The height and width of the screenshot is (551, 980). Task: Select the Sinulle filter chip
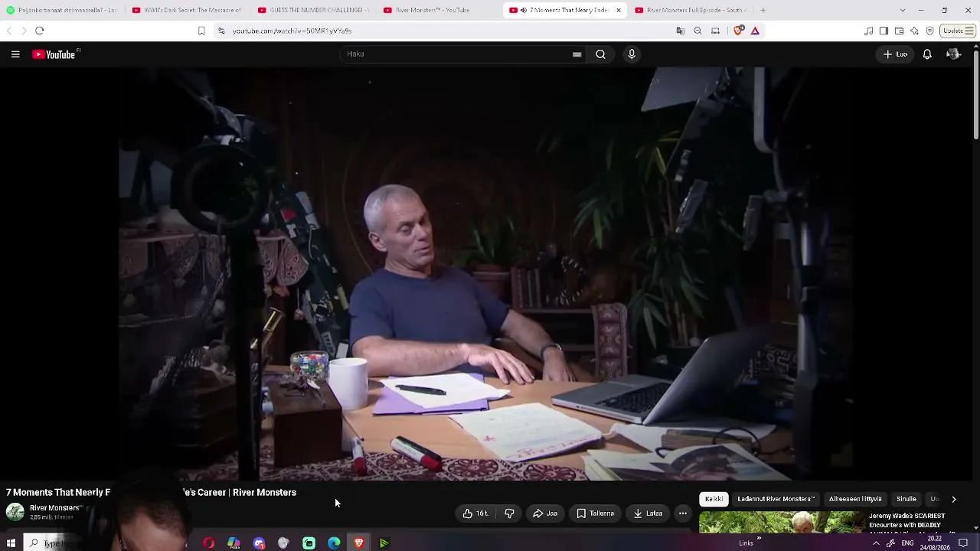(906, 499)
